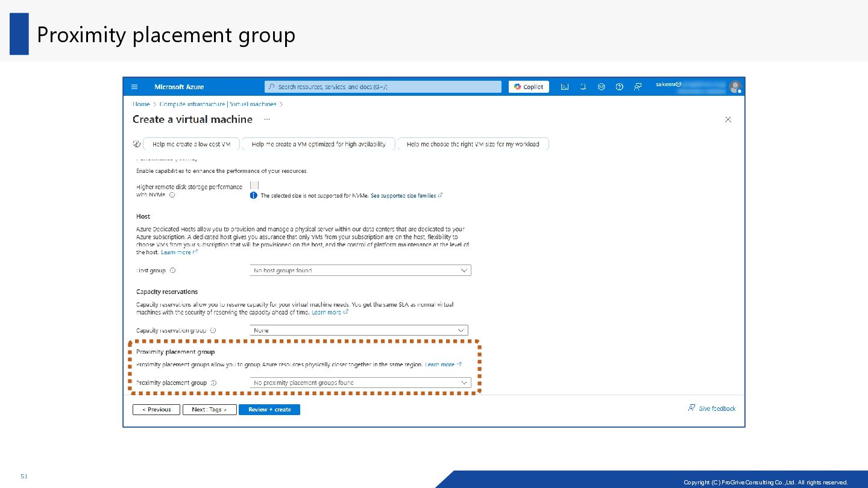This screenshot has width=868, height=488.
Task: Open Compute infrastructure | Virtual machines breadcrumb
Action: click(x=218, y=104)
